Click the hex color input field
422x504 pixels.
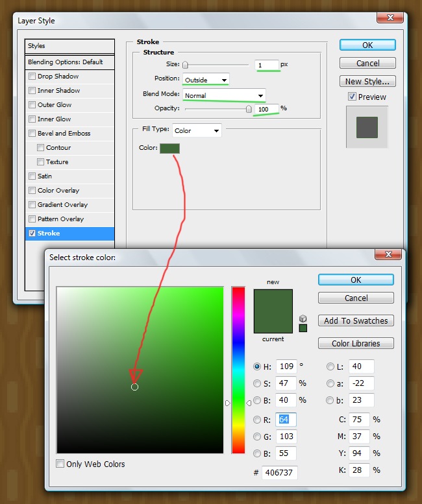[x=280, y=473]
